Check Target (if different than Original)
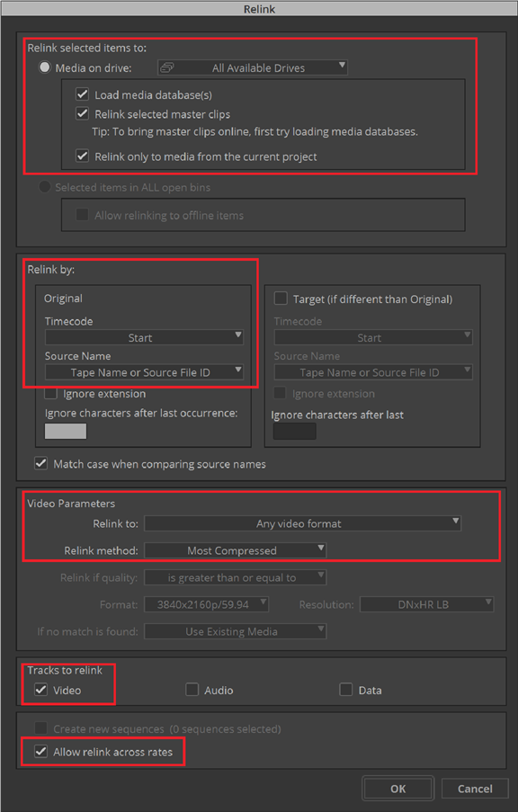The image size is (518, 812). pyautogui.click(x=281, y=299)
